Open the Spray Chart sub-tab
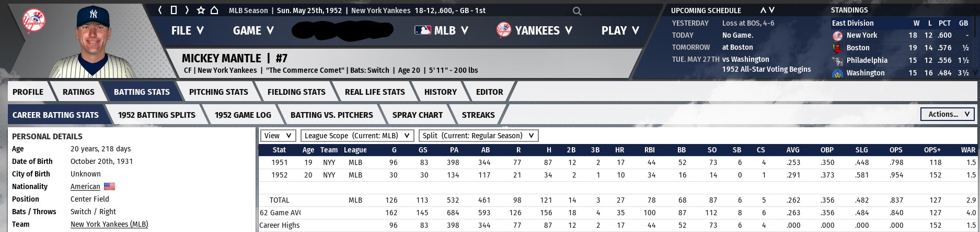980x232 pixels. [417, 115]
